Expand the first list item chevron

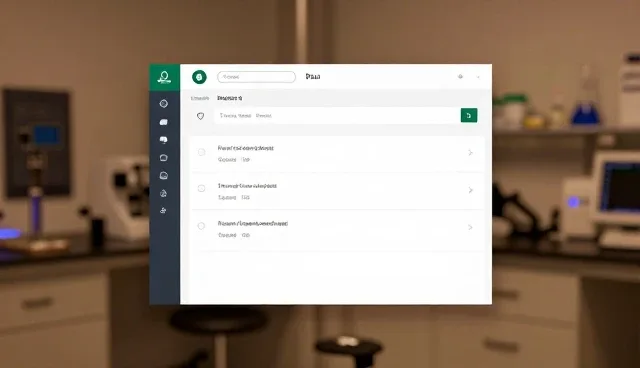pyautogui.click(x=470, y=153)
